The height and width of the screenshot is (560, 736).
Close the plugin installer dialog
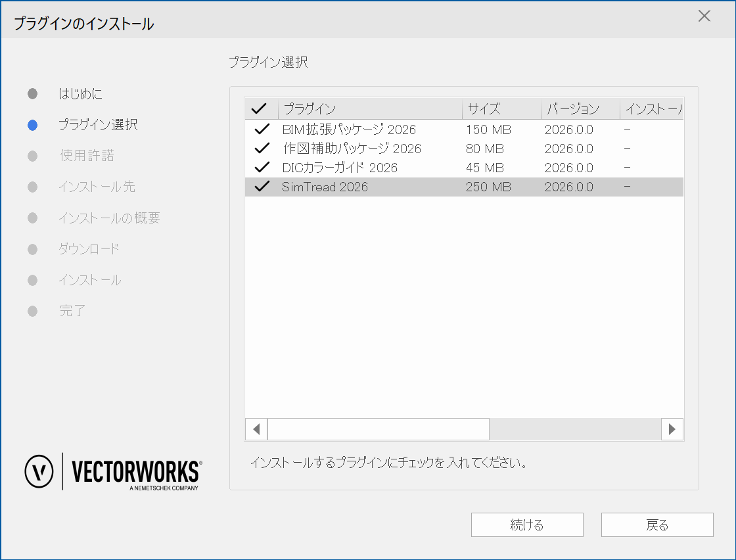click(x=704, y=16)
